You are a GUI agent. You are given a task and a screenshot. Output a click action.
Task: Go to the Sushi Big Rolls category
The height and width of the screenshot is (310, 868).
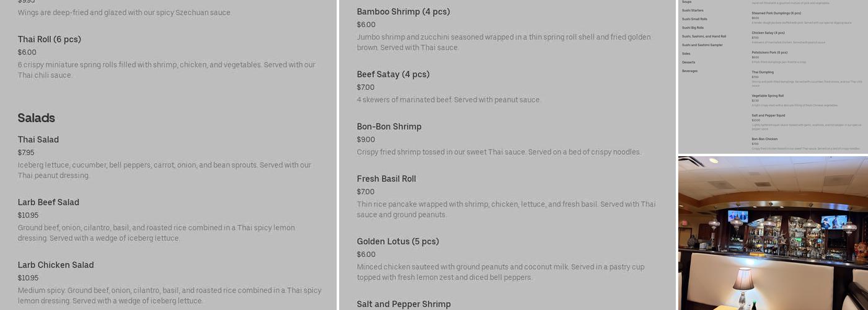coord(693,28)
